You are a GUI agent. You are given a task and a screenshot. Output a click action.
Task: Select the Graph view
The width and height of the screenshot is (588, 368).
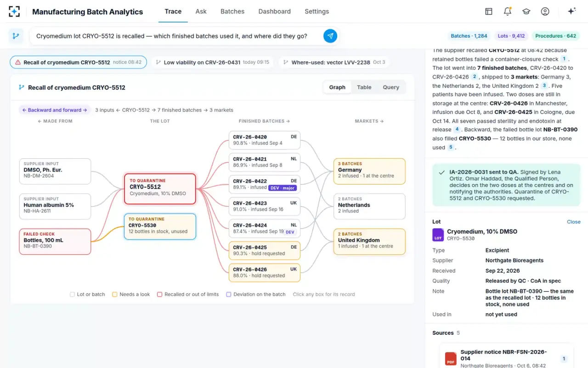click(337, 87)
